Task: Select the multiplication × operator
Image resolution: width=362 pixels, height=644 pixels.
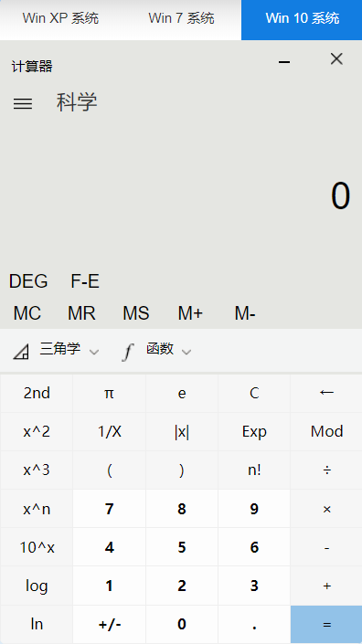Action: tap(326, 509)
